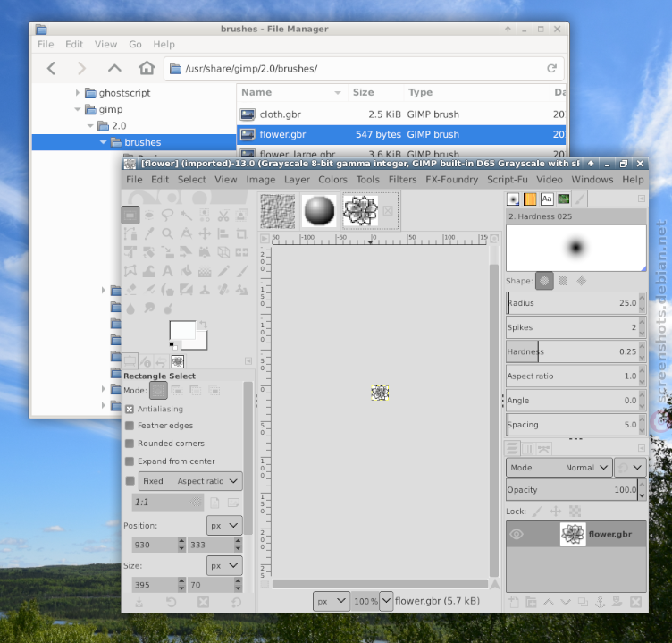This screenshot has width=672, height=643.
Task: Open the Colors menu
Action: pos(332,179)
